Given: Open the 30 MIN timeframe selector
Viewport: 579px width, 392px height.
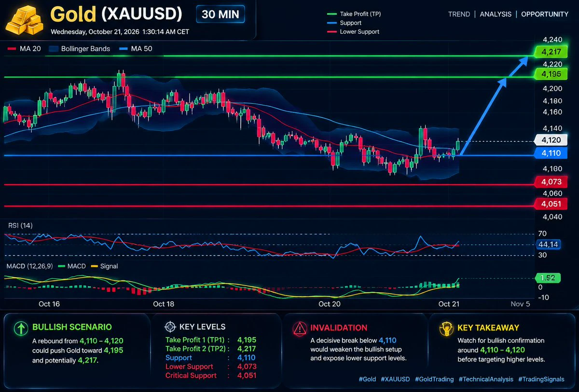Looking at the screenshot, I should (221, 14).
